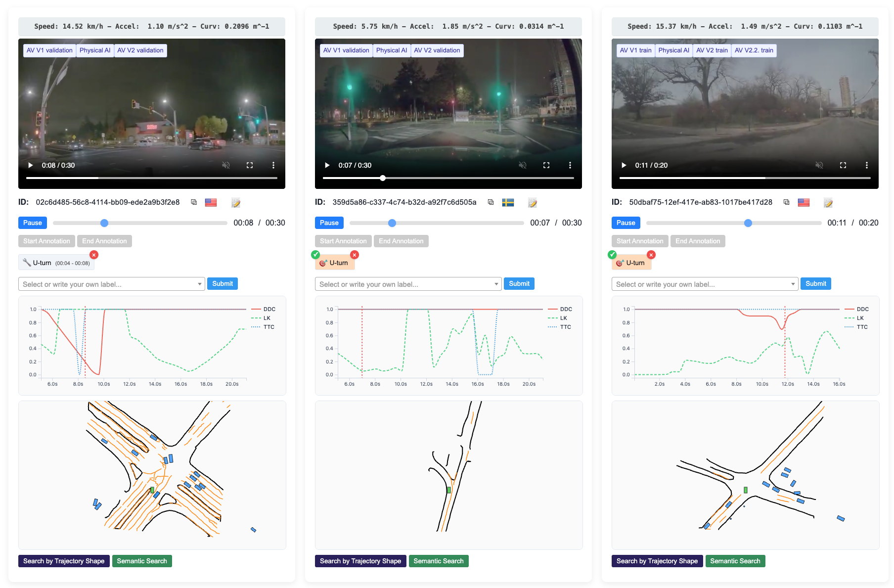
Task: Open the label combo box arrow for clip 359d5a86
Action: (496, 284)
